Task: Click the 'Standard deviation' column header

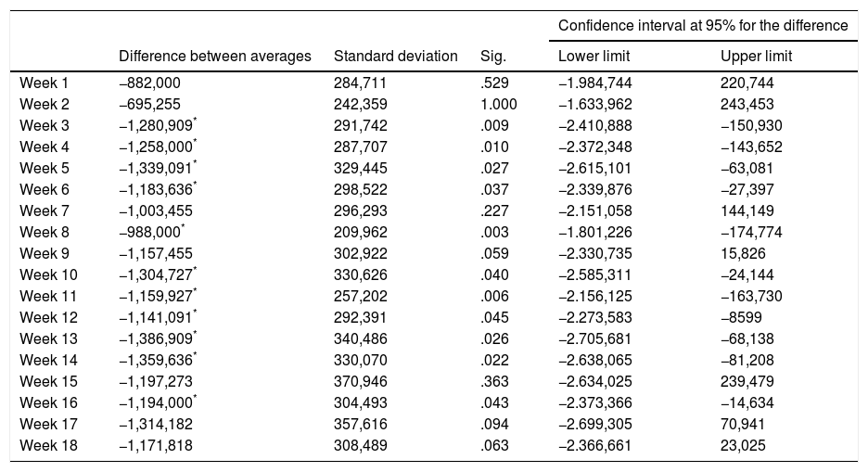Action: pos(395,57)
